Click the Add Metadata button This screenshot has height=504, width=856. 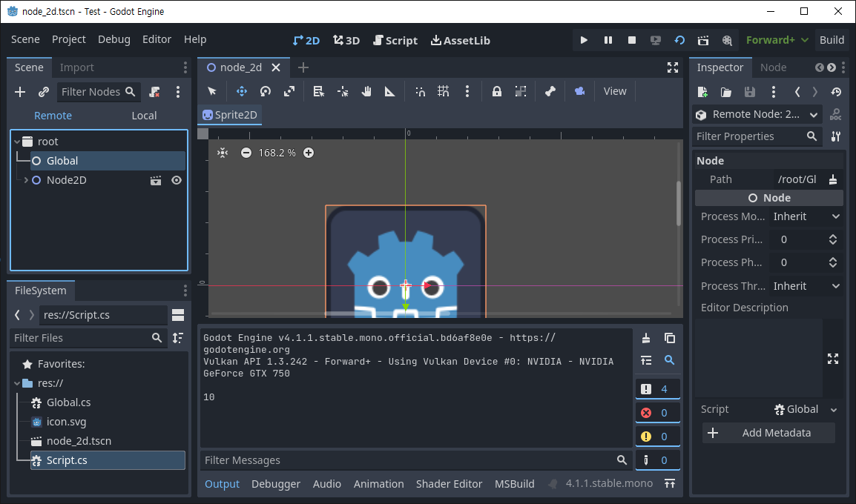768,433
